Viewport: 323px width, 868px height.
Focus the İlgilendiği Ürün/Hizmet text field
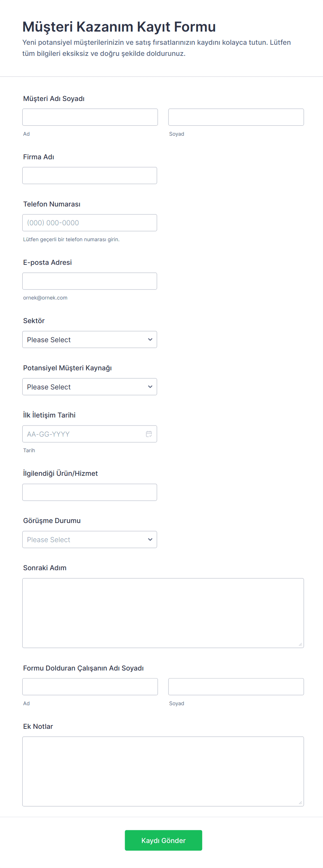point(90,492)
